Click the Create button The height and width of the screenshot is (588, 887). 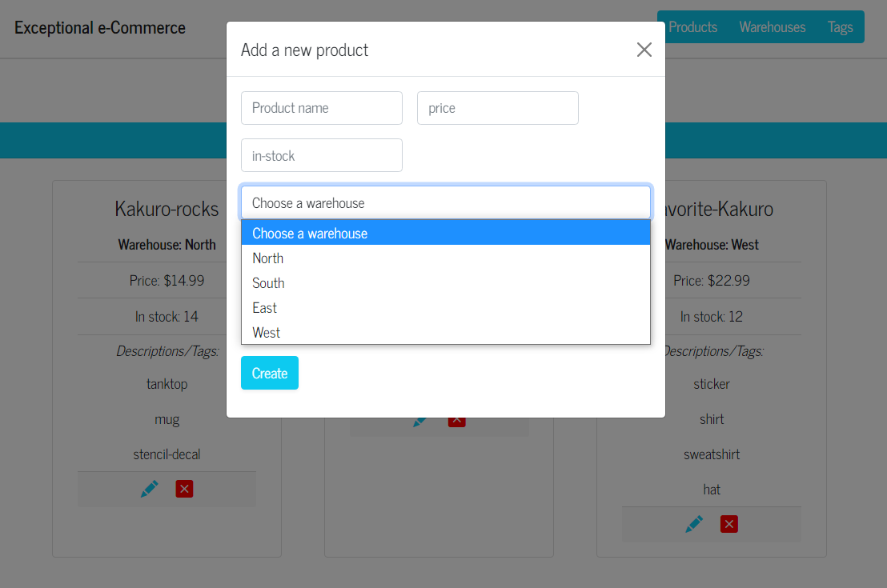tap(270, 373)
